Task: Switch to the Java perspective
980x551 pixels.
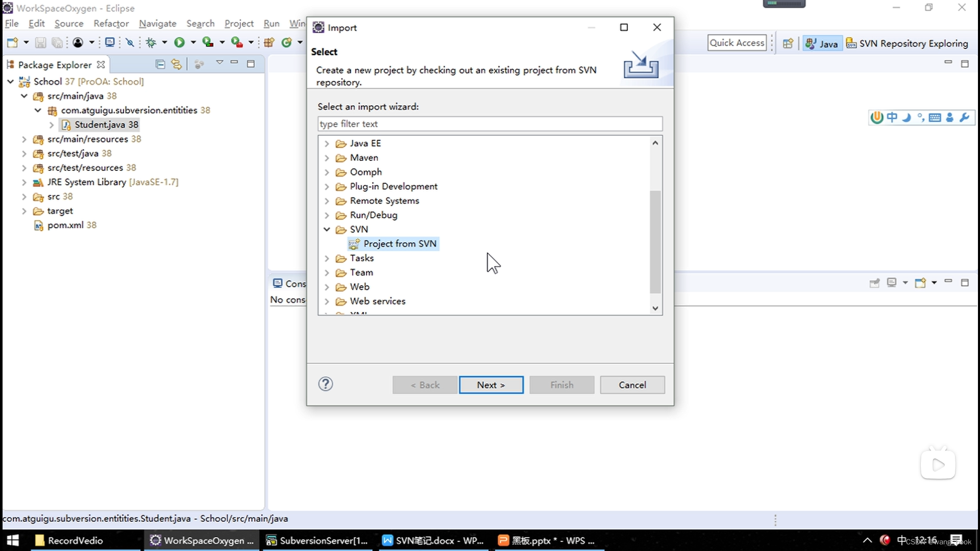Action: click(x=821, y=44)
